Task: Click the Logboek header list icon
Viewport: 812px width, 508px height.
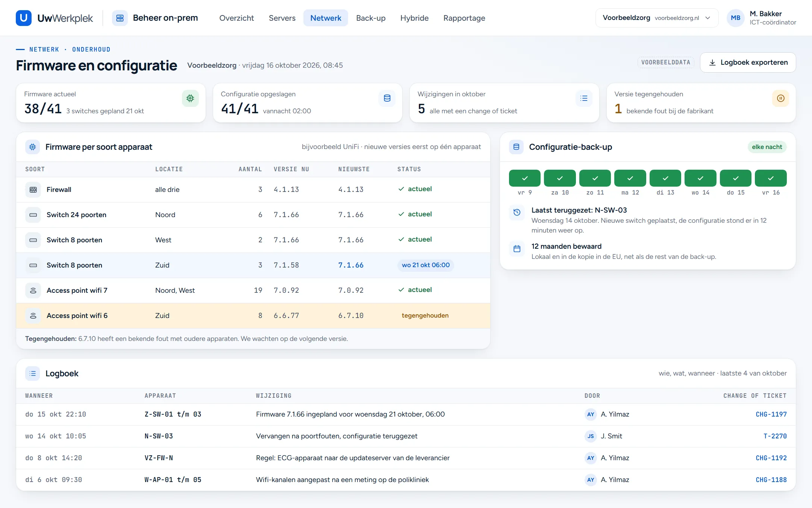Action: pyautogui.click(x=33, y=373)
